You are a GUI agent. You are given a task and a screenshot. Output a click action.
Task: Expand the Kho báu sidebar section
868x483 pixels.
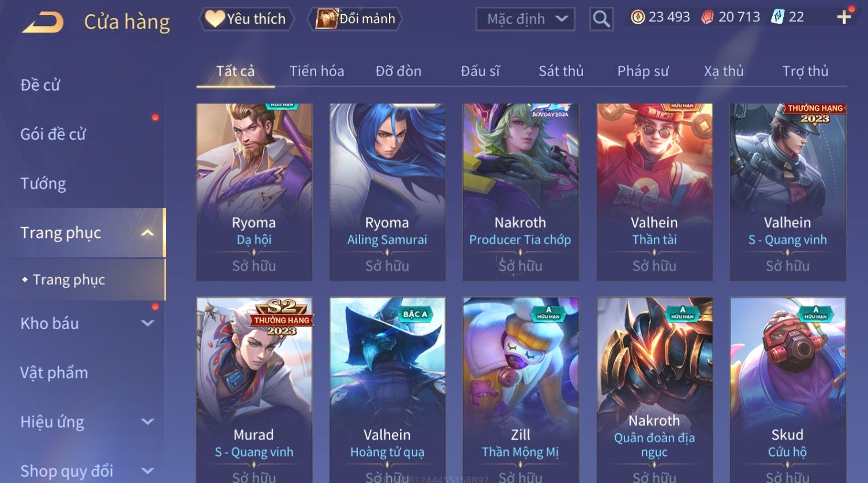[148, 323]
